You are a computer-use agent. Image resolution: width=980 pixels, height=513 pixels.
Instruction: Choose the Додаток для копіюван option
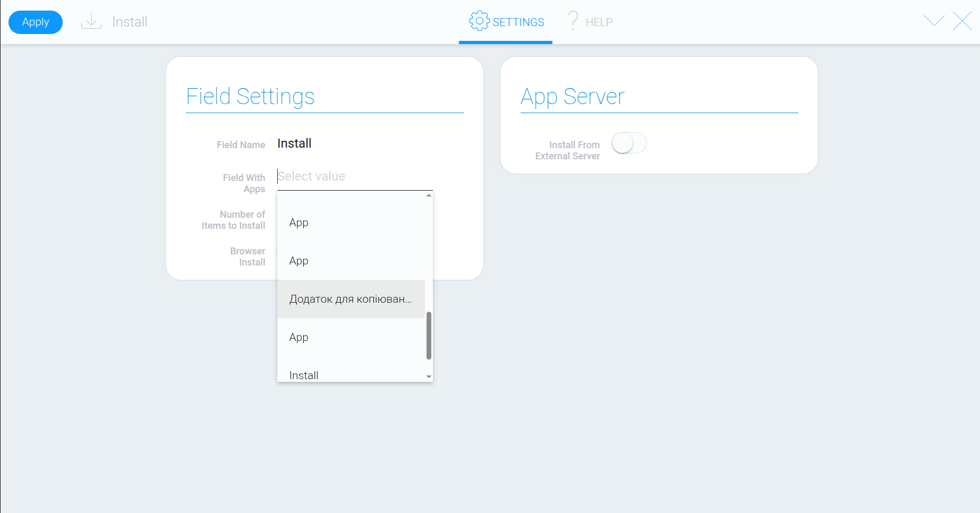[351, 299]
